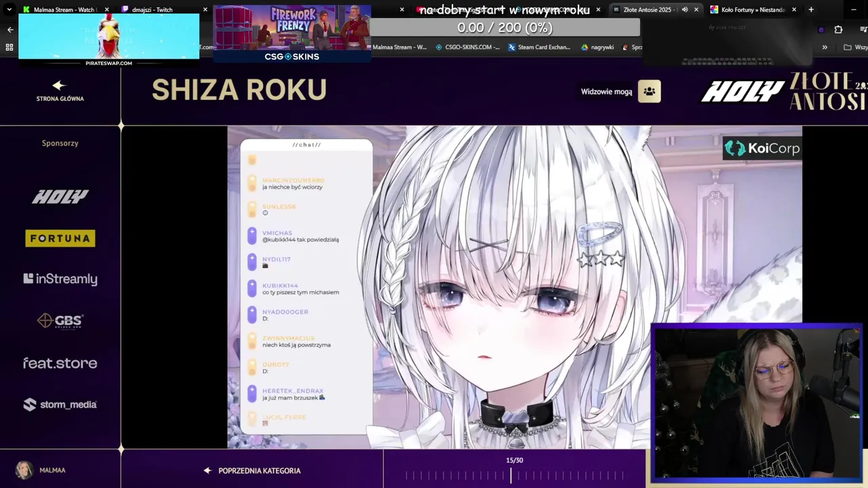Viewport: 868px width, 488px height.
Task: Open the Steam Card Exchange bookmark
Action: (538, 47)
